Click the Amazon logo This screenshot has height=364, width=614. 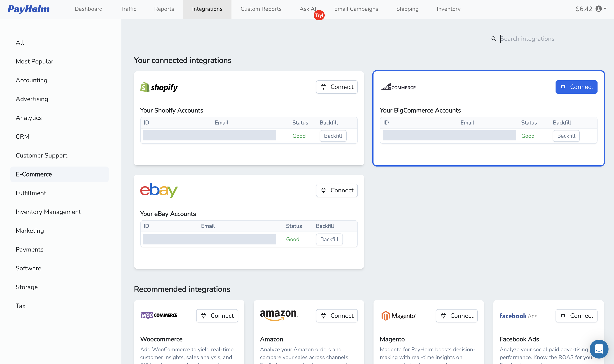(279, 316)
